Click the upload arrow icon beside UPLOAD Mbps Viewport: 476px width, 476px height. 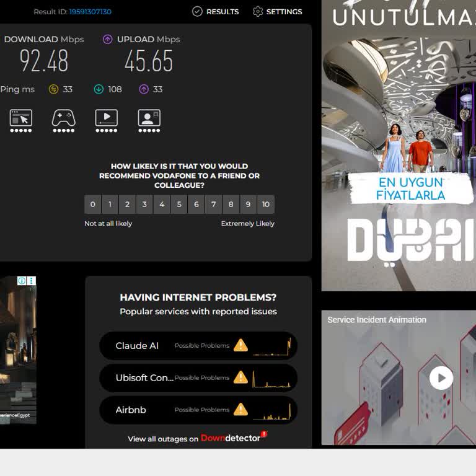tap(107, 39)
